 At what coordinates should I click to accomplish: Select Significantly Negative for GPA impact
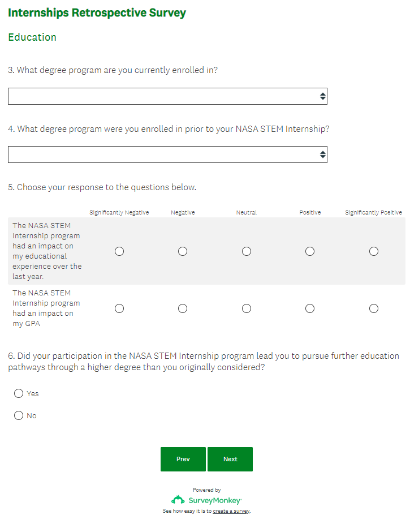tap(119, 308)
